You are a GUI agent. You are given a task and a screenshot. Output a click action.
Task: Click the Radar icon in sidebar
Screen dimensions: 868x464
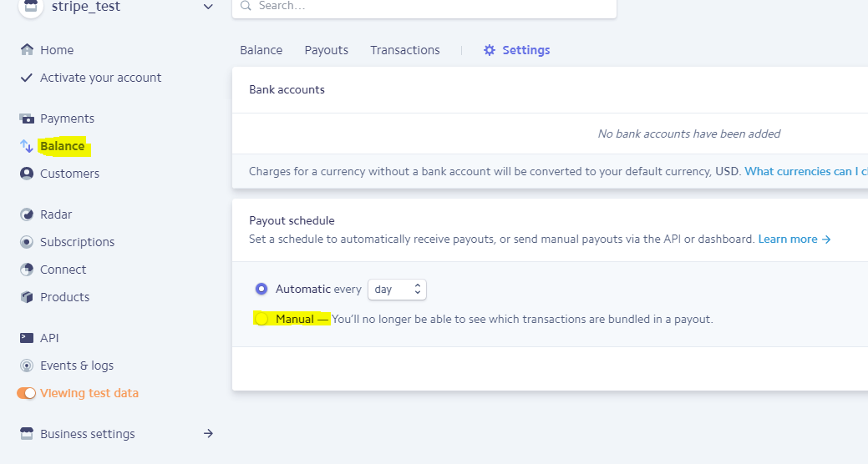click(x=27, y=214)
